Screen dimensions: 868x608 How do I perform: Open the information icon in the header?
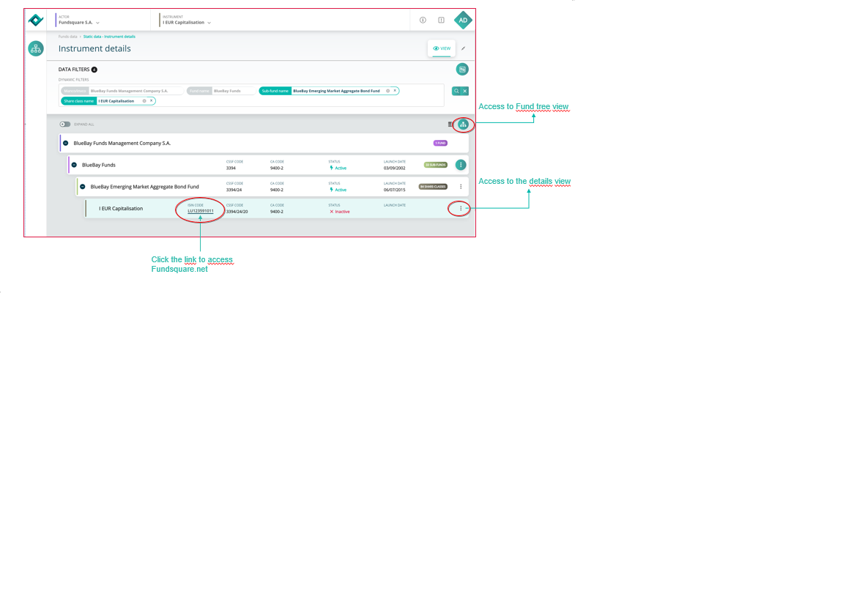[x=423, y=20]
